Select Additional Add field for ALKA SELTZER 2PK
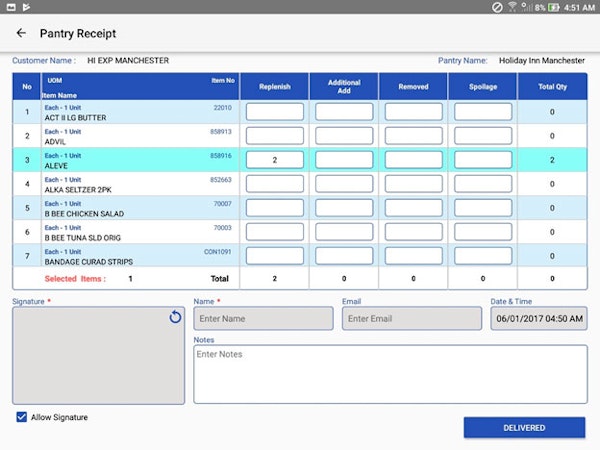The image size is (600, 450). [344, 184]
